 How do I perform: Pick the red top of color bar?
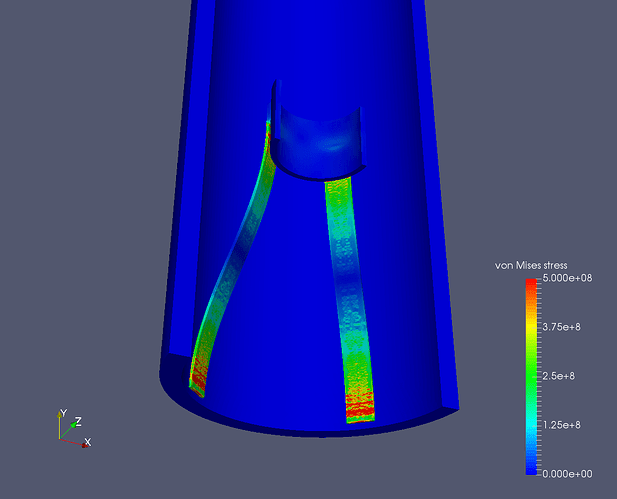click(x=531, y=283)
